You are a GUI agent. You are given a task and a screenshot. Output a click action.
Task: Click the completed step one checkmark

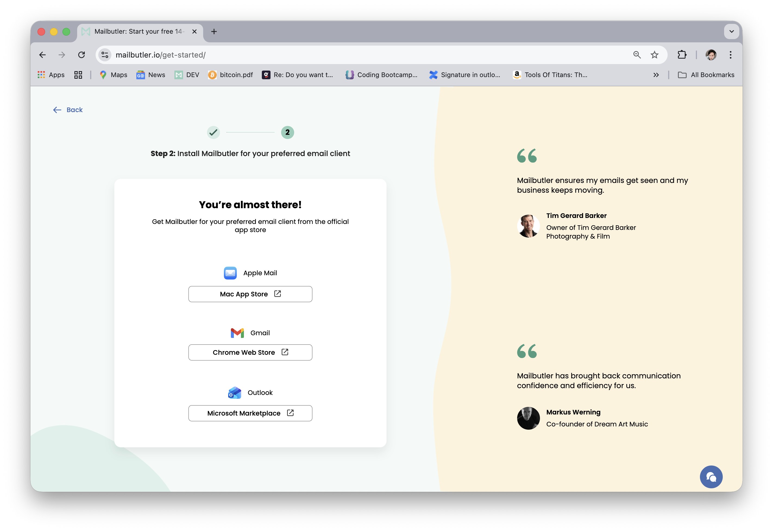(x=213, y=132)
